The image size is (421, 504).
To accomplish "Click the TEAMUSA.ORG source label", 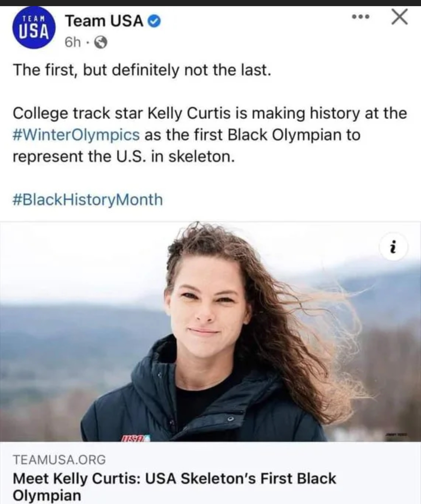I will [59, 459].
